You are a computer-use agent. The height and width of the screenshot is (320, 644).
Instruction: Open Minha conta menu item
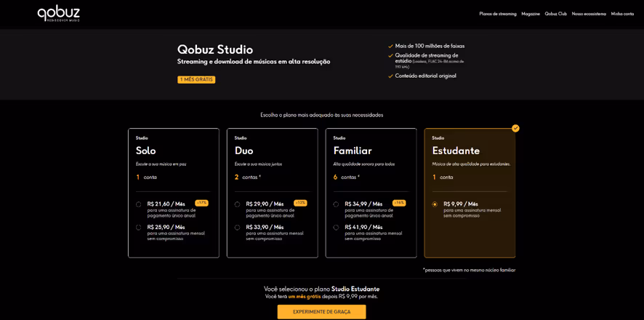(x=622, y=14)
